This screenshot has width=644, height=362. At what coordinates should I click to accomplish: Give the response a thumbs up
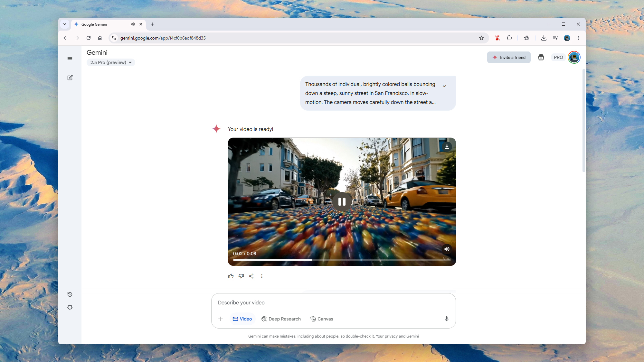click(231, 276)
